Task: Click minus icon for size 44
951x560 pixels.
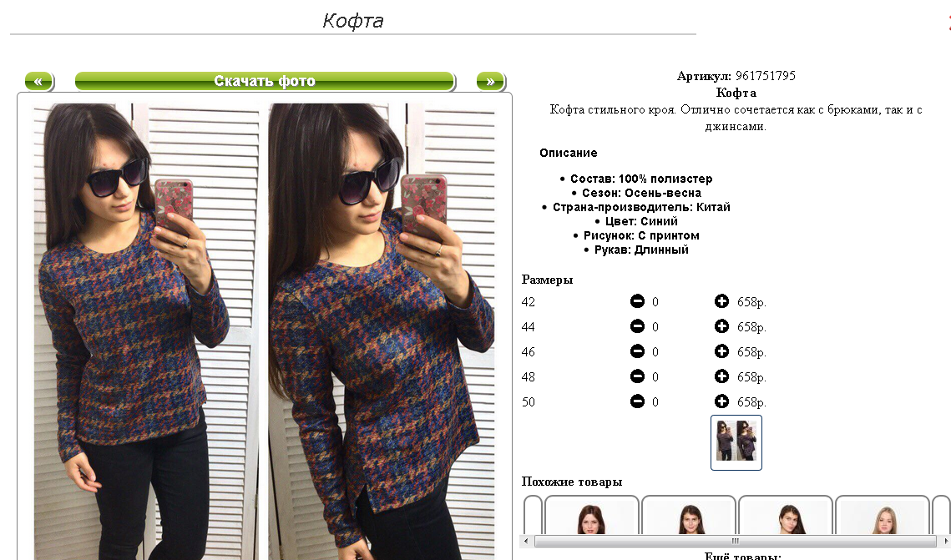Action: [637, 326]
